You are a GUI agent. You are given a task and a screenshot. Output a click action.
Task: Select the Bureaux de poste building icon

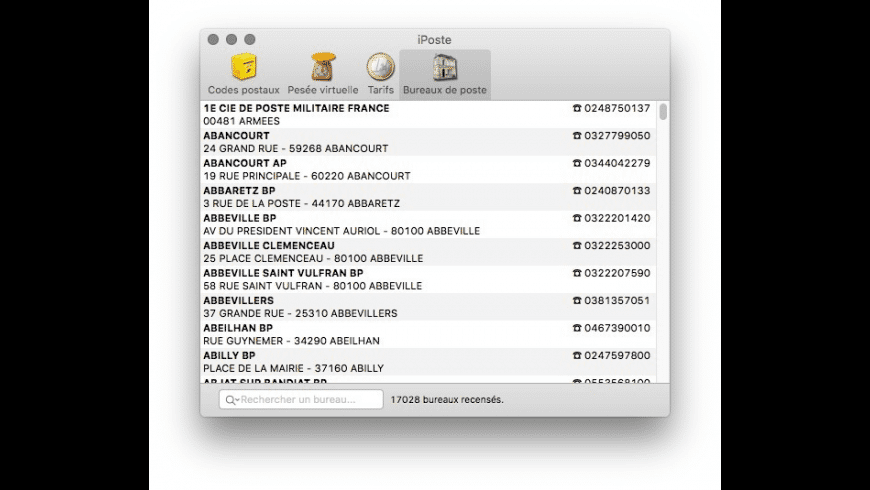pyautogui.click(x=445, y=67)
